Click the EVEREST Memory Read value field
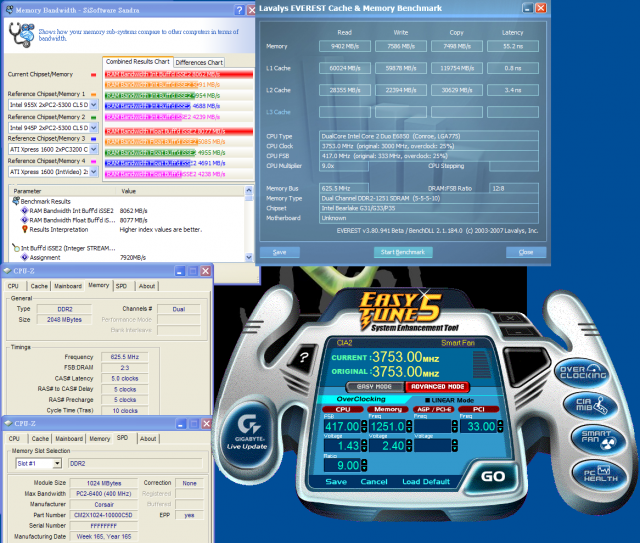640x543 pixels. [345, 46]
